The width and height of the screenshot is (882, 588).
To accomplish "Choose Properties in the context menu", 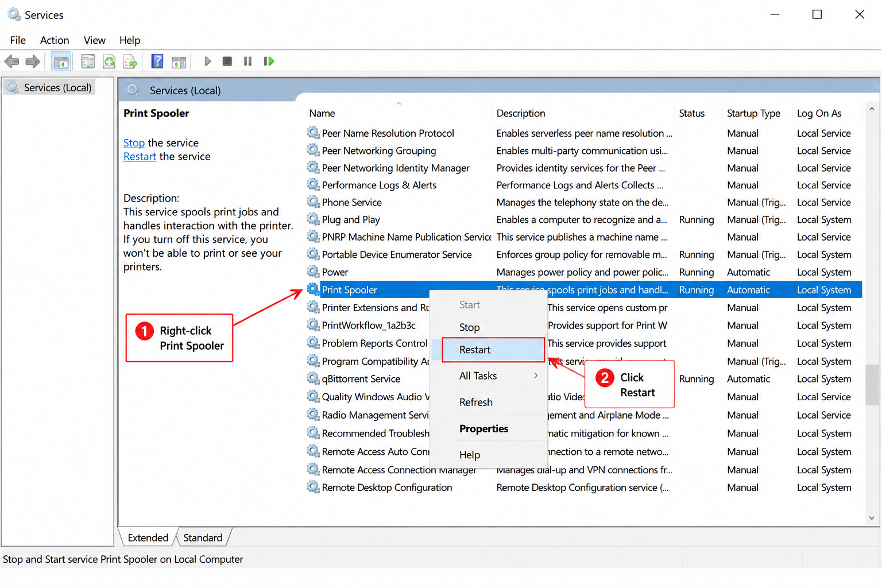I will click(489, 428).
